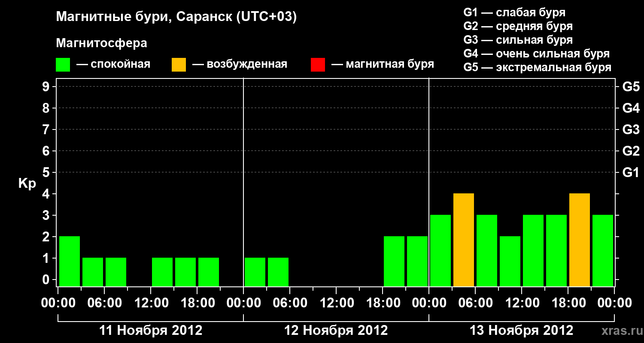Click the orange Kp 4 bar on 13 November morning

(x=464, y=240)
